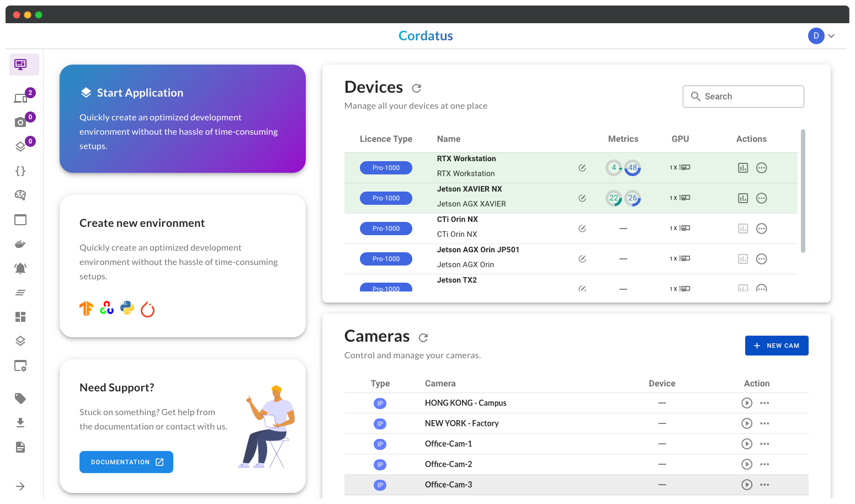The width and height of the screenshot is (855, 504).
Task: Open more actions for Jetson AGX Orin JP501
Action: 762,259
